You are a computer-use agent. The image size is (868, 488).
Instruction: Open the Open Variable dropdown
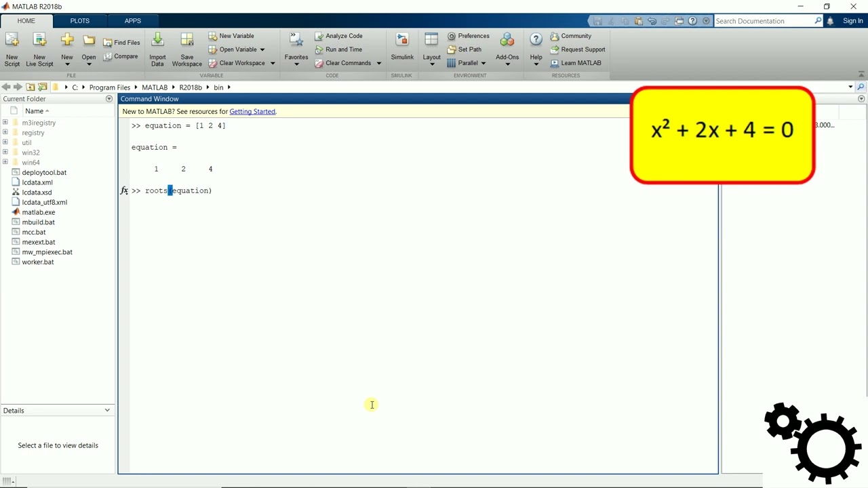(262, 49)
